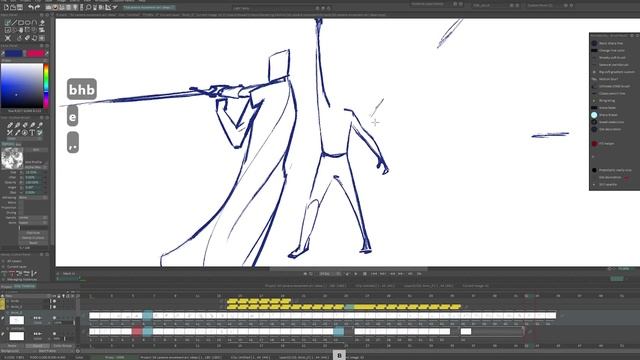
Task: Toggle first checkbox below the antialiasing dropdown
Action: (21, 202)
